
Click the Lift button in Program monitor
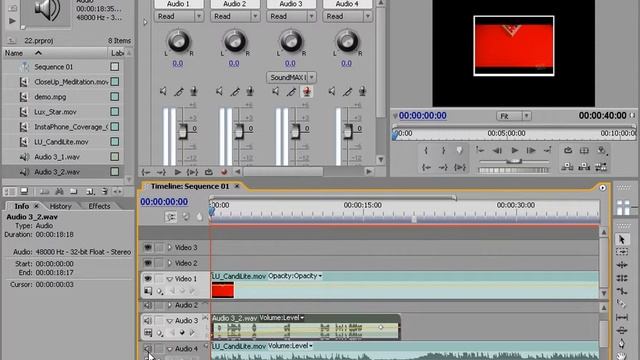(x=567, y=167)
